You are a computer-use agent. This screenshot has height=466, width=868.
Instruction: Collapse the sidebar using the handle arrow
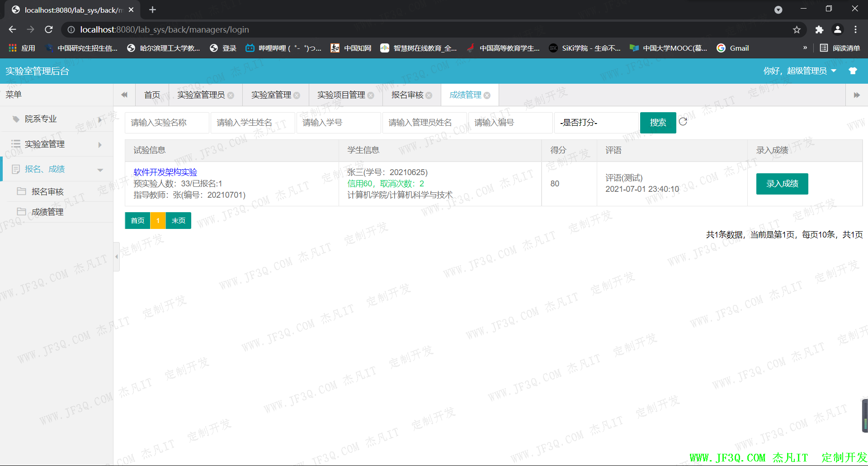pos(117,257)
